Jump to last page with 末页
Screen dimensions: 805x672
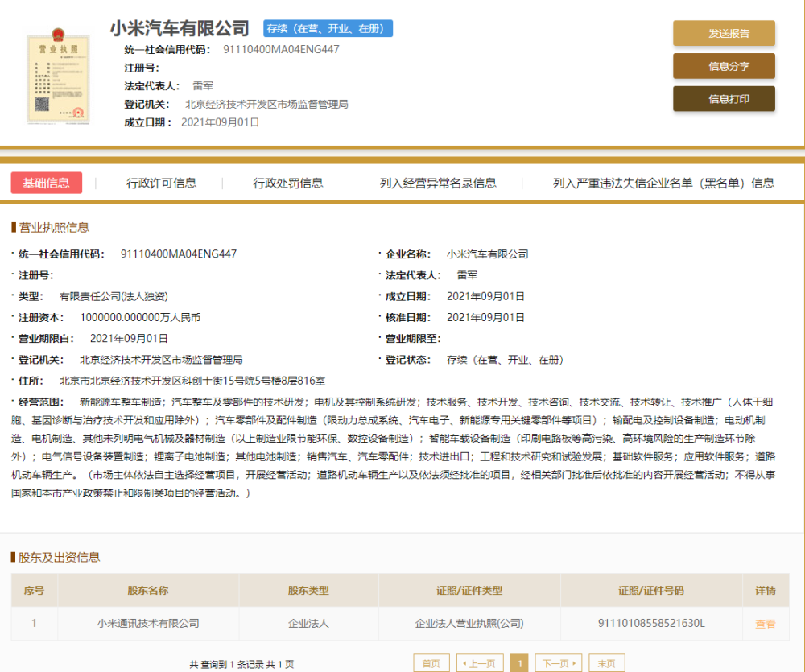click(x=606, y=663)
